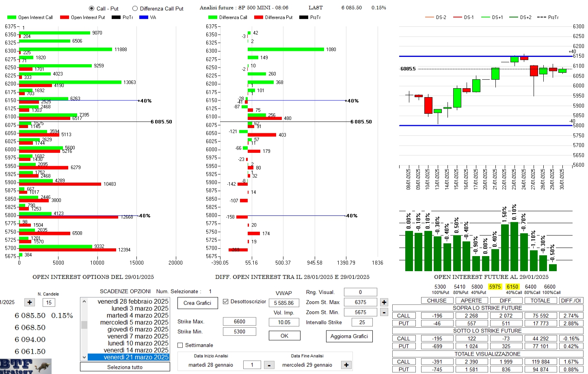Select expiry giovedì 6 marzo 2025
Viewport: 588px width, 374px height.
pos(128,329)
